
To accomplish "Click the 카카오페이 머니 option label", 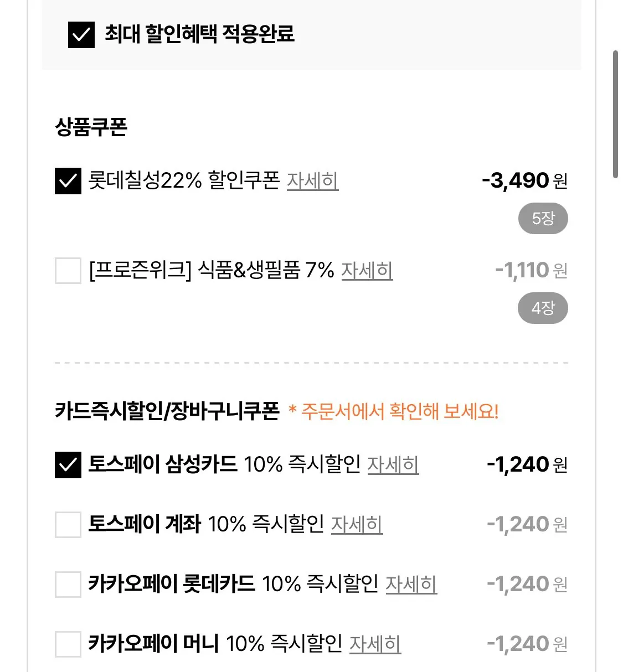I will pos(153,643).
